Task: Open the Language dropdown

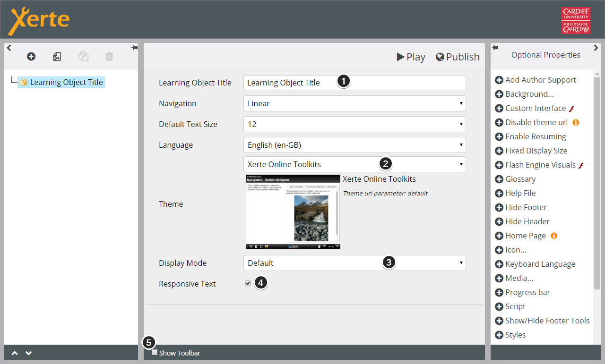Action: (x=354, y=145)
